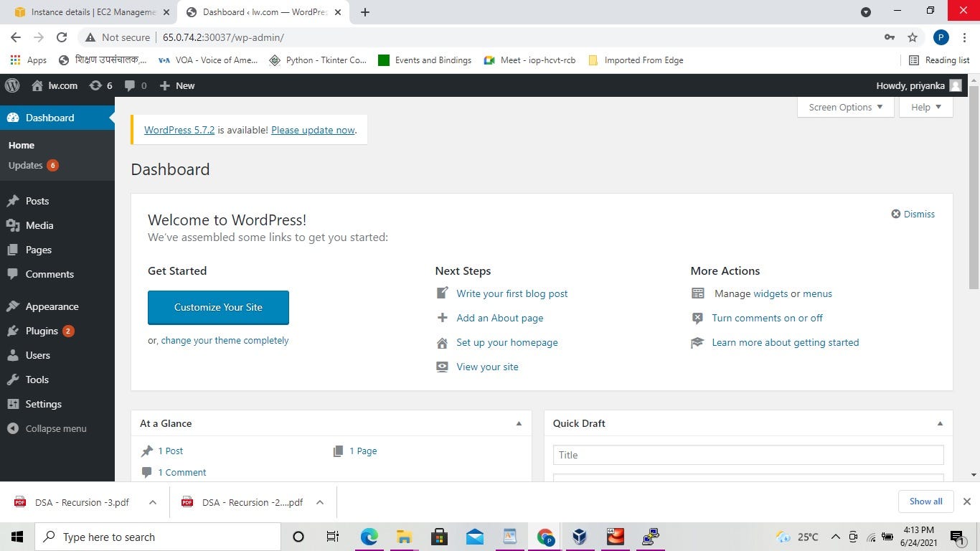Image resolution: width=980 pixels, height=551 pixels.
Task: Close the Dashboard WordPress browser tab
Action: (x=338, y=12)
